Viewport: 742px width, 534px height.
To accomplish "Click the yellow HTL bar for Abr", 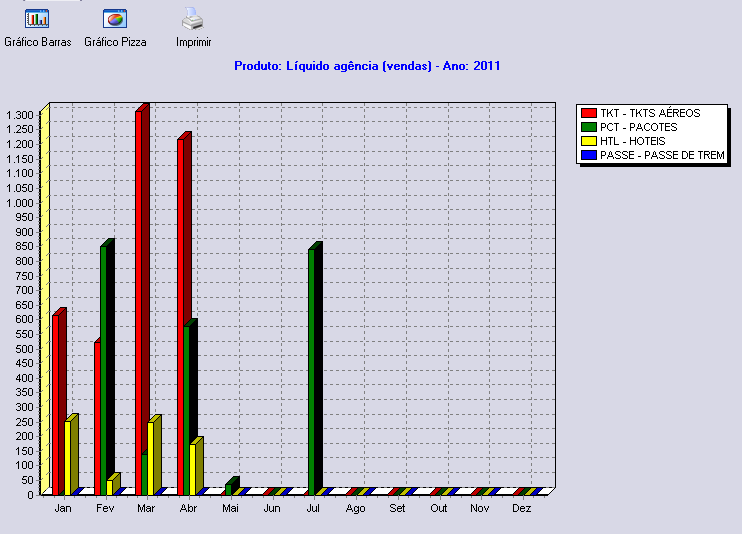I will tap(193, 470).
